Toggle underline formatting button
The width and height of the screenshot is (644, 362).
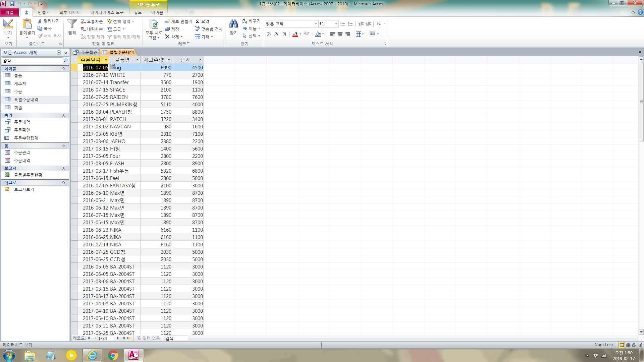coord(284,34)
